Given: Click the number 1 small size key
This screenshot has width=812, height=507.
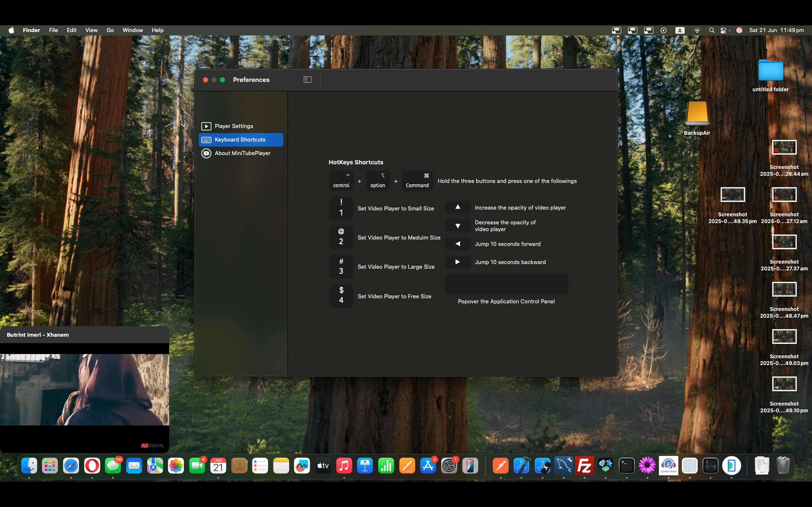Looking at the screenshot, I should [x=341, y=208].
